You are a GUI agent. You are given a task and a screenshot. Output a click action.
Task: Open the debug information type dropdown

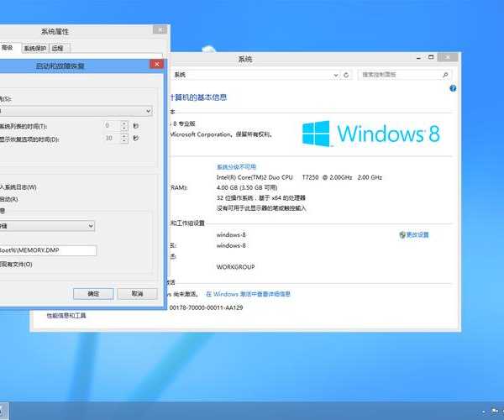[91, 226]
